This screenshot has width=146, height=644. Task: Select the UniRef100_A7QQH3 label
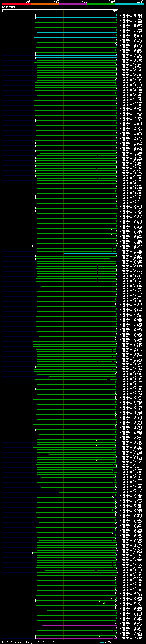pos(131,254)
